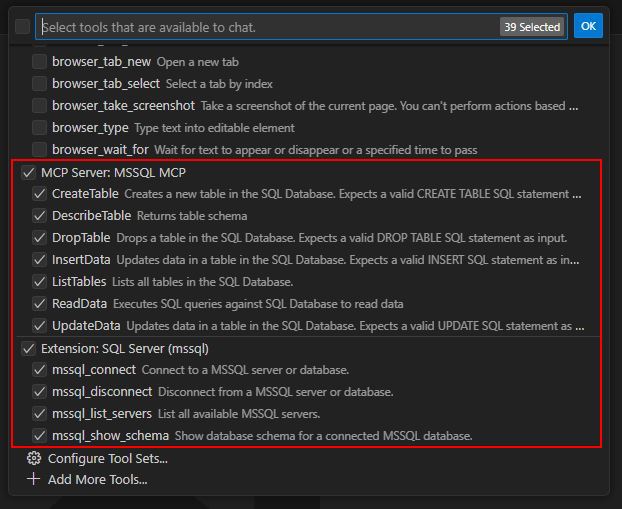
Task: Click the 'mssql_show_schema' tool name
Action: pyautogui.click(x=110, y=436)
